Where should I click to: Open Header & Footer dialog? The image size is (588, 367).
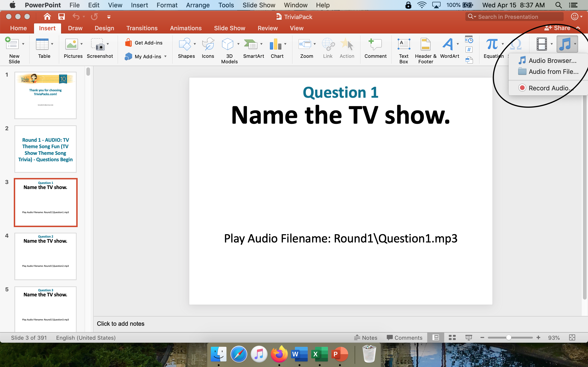pos(425,45)
